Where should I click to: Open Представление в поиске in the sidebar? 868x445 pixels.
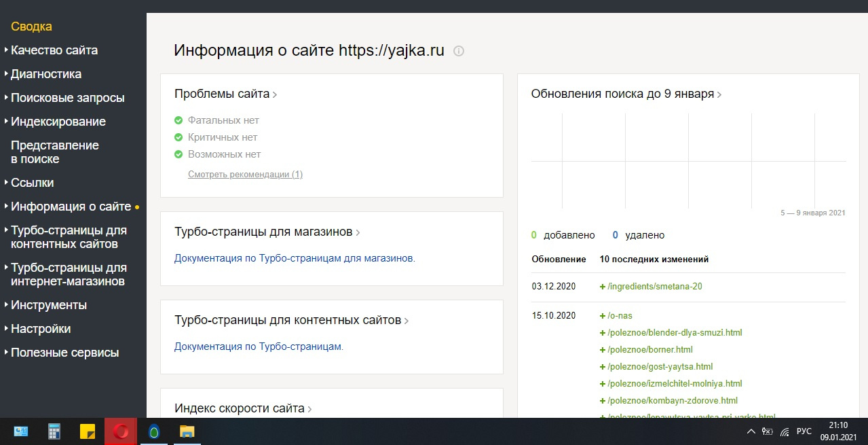(55, 152)
